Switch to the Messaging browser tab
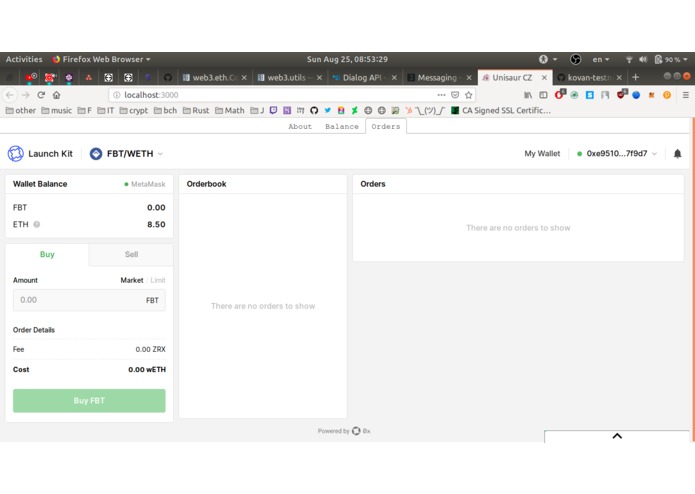Screen dimensions: 695x494 pyautogui.click(x=439, y=78)
